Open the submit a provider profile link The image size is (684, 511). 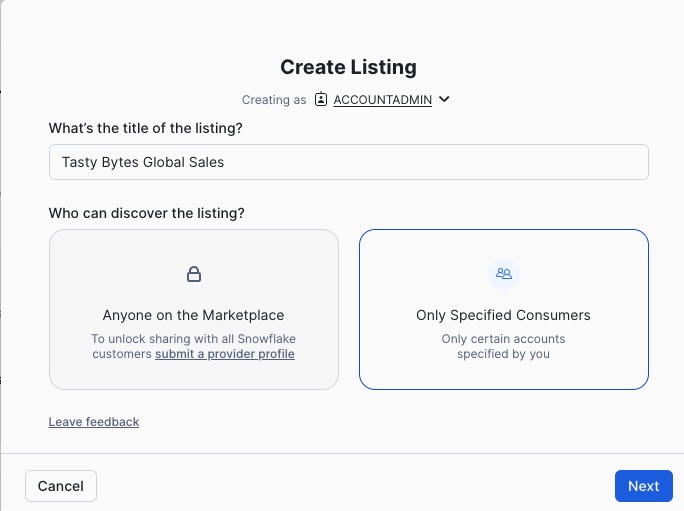225,354
